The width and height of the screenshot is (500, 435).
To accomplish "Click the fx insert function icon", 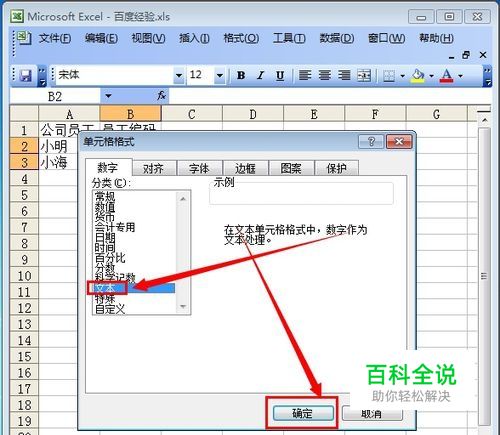I will coord(161,96).
